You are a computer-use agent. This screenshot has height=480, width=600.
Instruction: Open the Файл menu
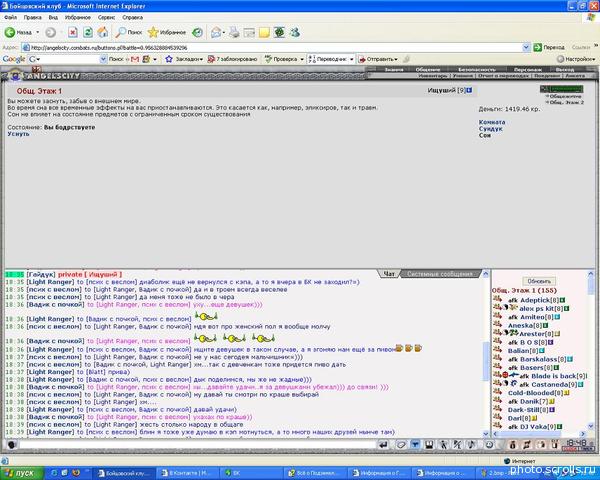(10, 17)
